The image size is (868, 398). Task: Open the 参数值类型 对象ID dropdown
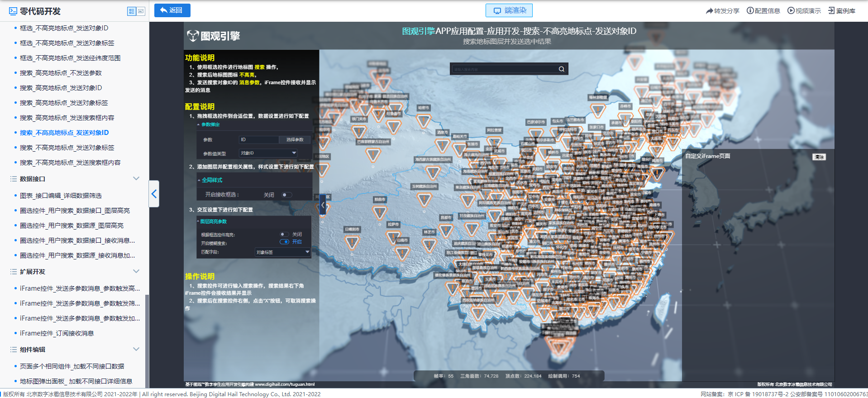click(268, 153)
